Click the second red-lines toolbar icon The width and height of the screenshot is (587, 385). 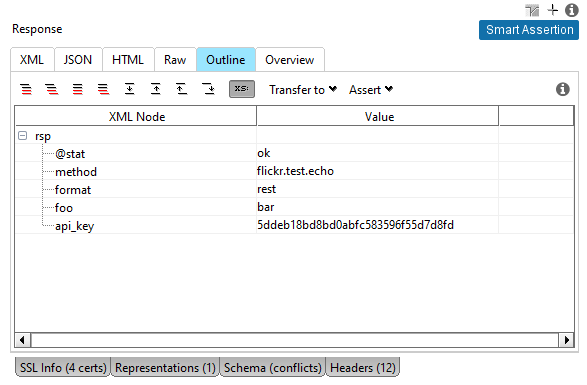52,89
